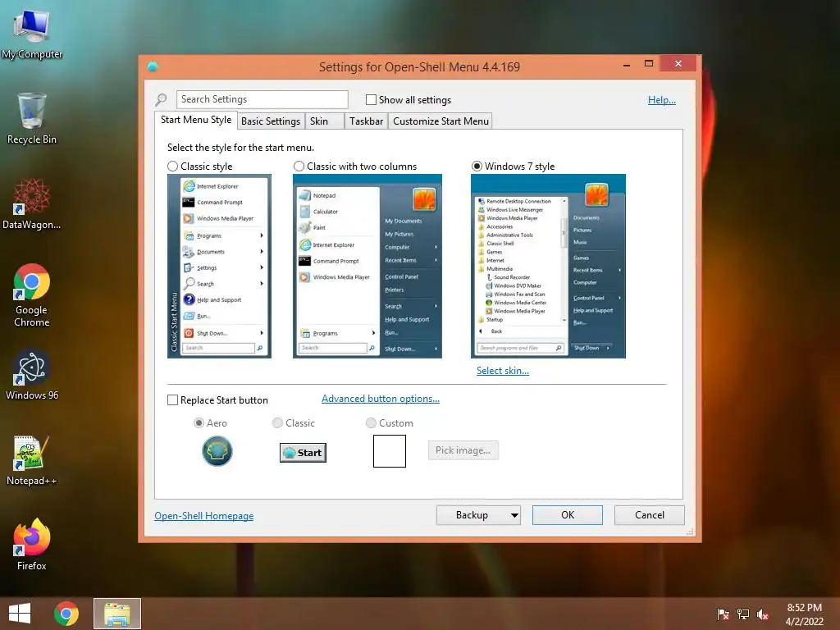
Task: Select the DataWagon desktop shortcut
Action: pyautogui.click(x=32, y=204)
